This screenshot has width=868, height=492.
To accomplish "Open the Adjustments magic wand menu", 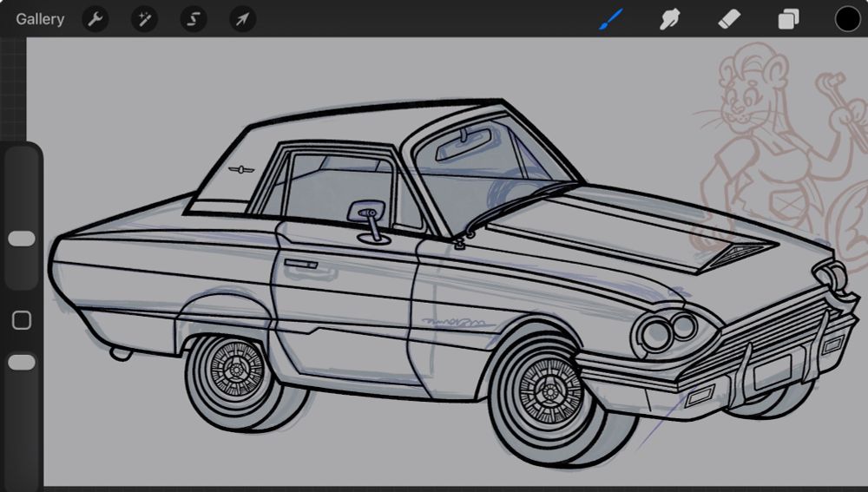I will [x=144, y=19].
